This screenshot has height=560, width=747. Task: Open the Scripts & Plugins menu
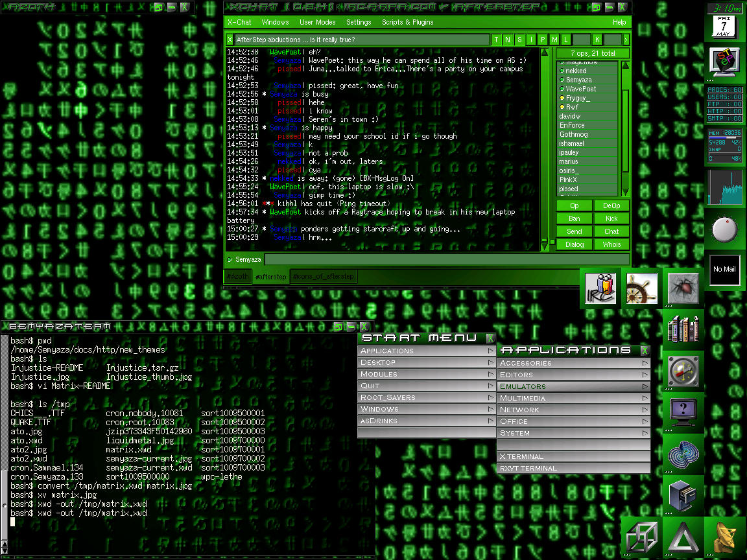(407, 22)
